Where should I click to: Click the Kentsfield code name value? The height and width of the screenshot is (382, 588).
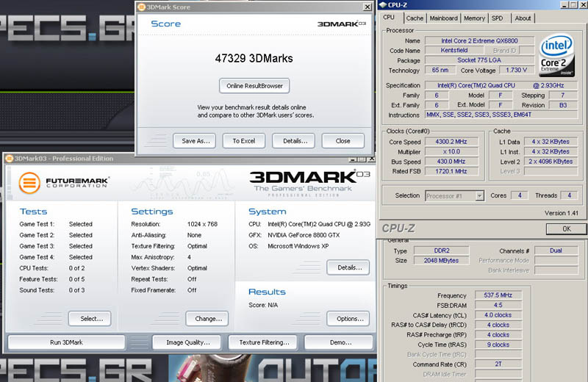(453, 50)
